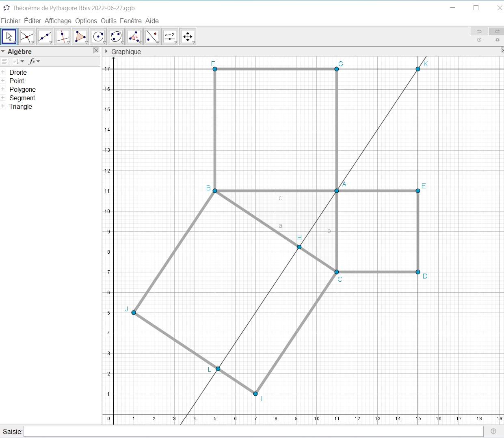504x438 pixels.
Task: Expand the Point category
Action: pos(3,80)
